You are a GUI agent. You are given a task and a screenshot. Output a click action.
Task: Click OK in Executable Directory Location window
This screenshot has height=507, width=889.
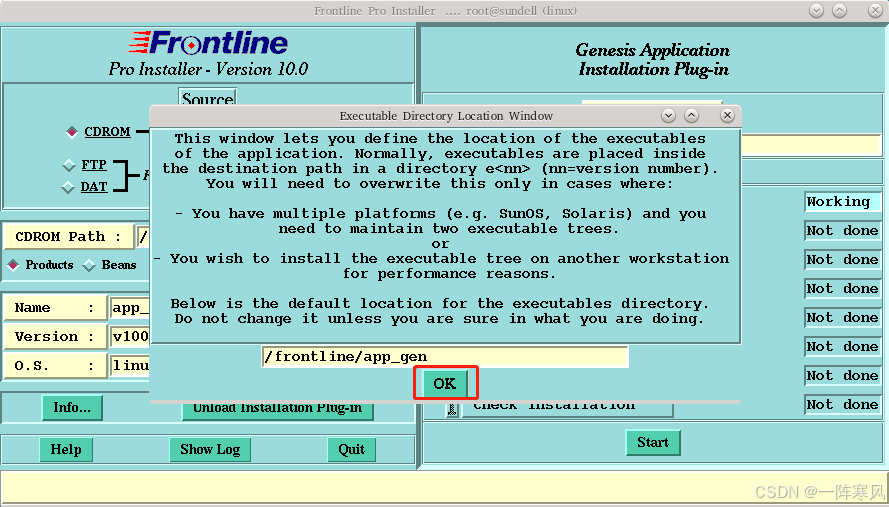click(445, 384)
